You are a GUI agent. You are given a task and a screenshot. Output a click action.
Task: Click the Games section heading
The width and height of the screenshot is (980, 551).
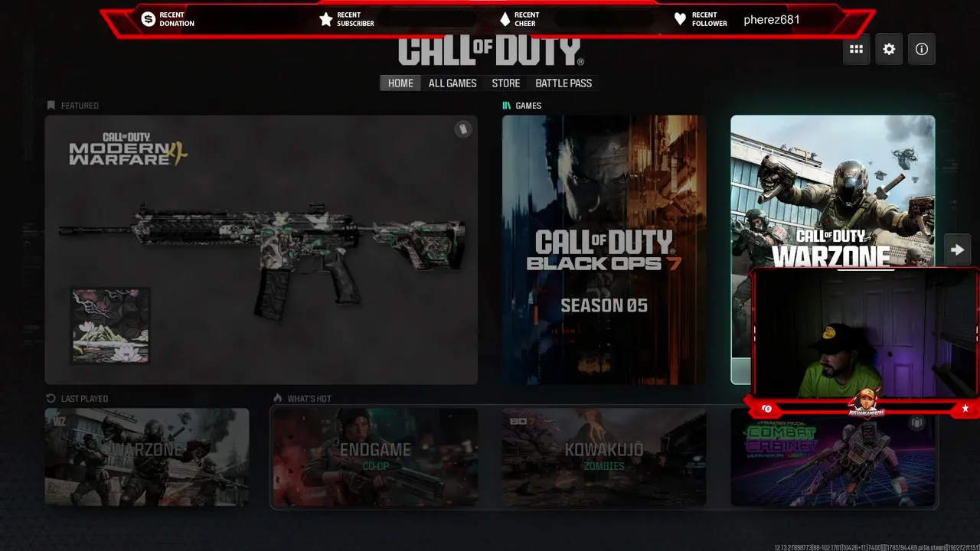(528, 106)
